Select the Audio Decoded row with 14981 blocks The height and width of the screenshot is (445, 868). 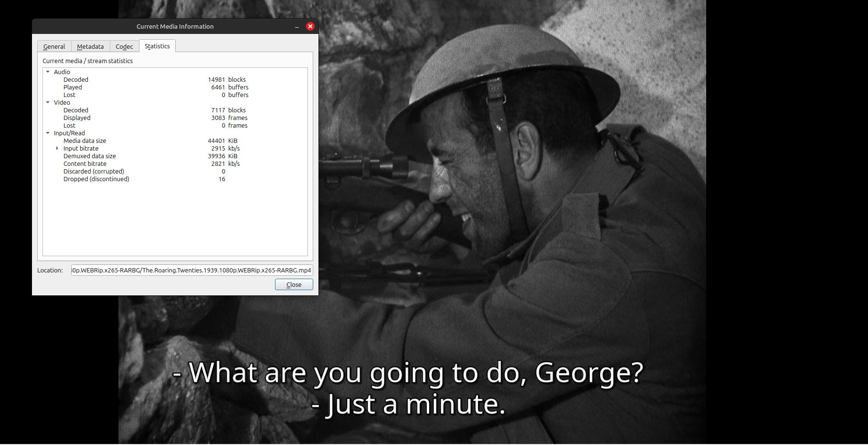coord(175,79)
